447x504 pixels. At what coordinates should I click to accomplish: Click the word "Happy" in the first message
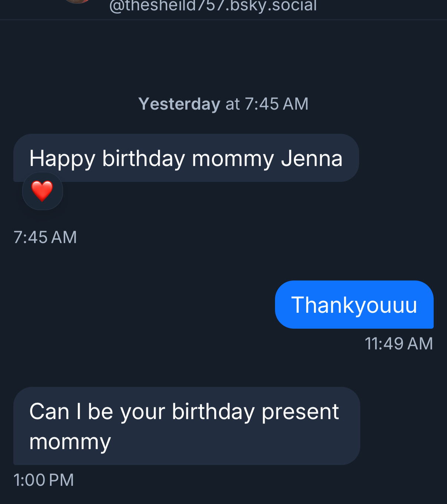coord(62,159)
